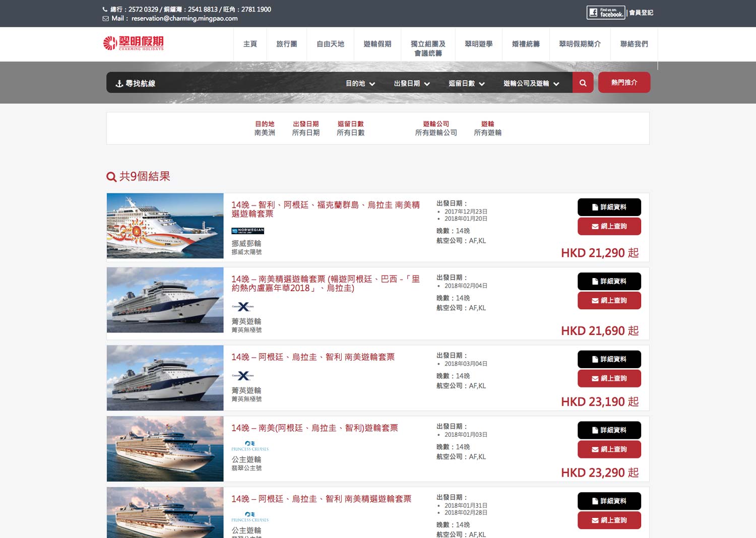The width and height of the screenshot is (756, 538).
Task: Click ship thumbnail for HKD 21,690 cruise
Action: point(165,300)
